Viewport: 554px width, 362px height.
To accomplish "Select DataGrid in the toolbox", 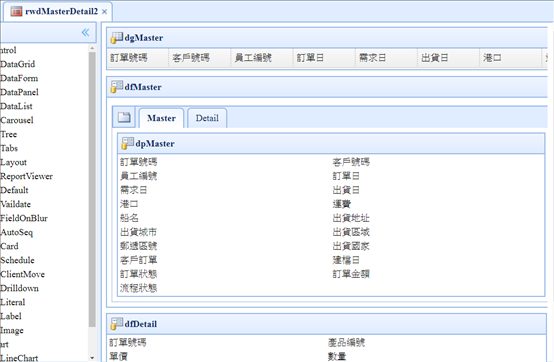I will [18, 64].
